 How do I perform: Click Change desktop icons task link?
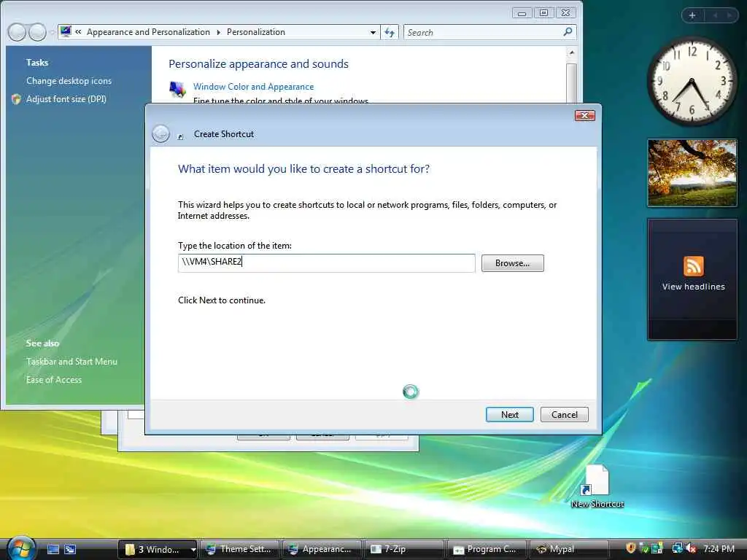point(69,81)
